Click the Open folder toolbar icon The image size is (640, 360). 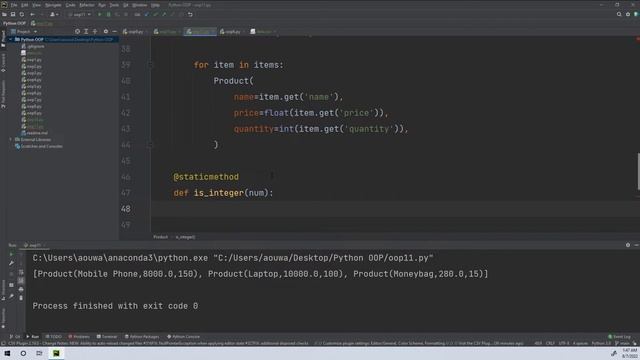(4, 14)
